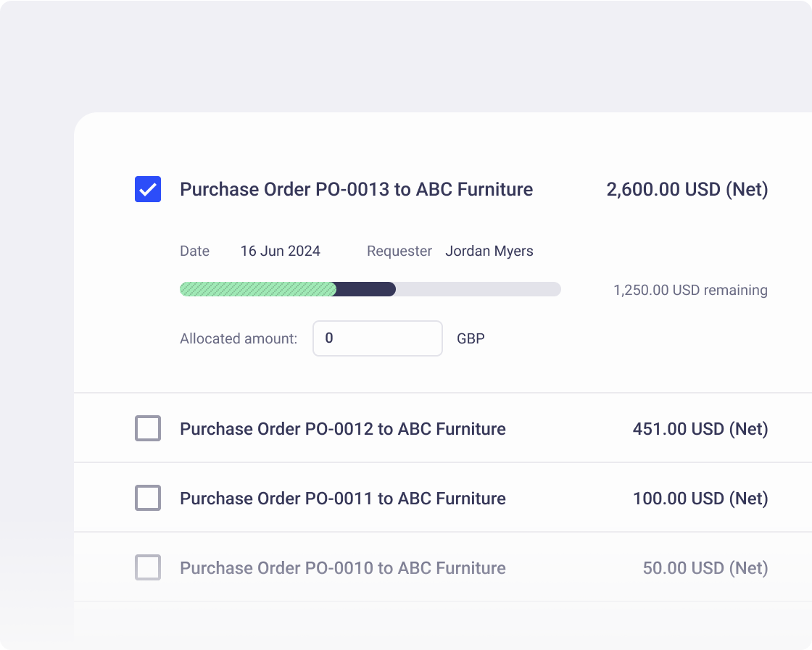Click the Allocated amount input field
The image size is (812, 650).
(x=377, y=338)
